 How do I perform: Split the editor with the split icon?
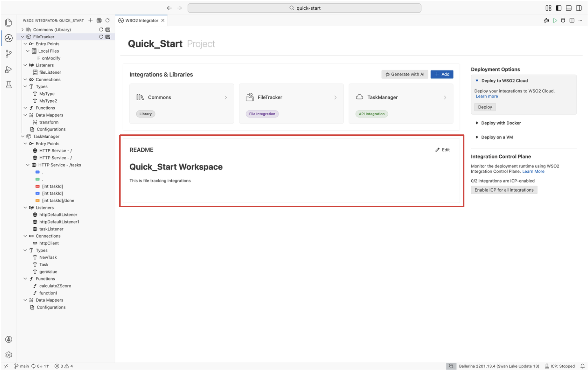click(x=572, y=21)
